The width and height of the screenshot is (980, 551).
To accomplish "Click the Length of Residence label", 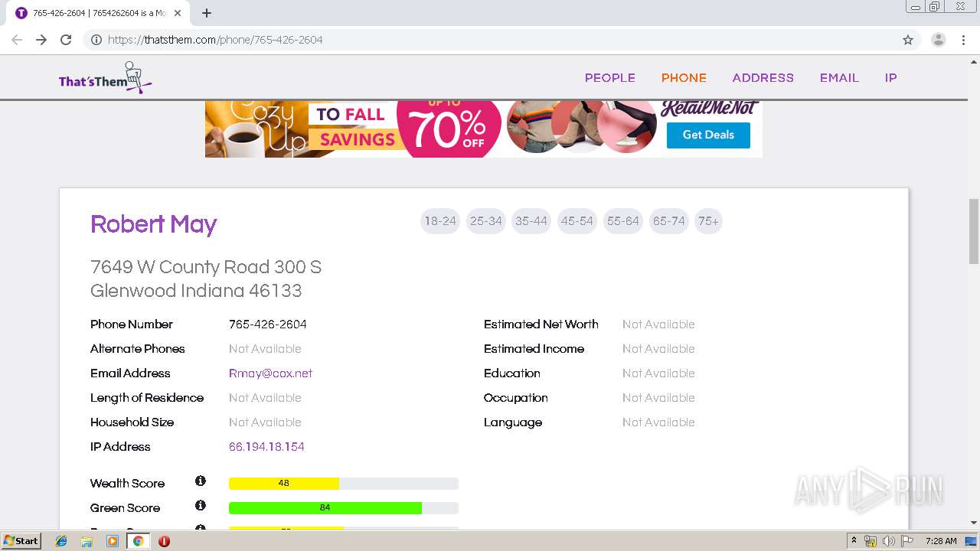I will pyautogui.click(x=147, y=398).
